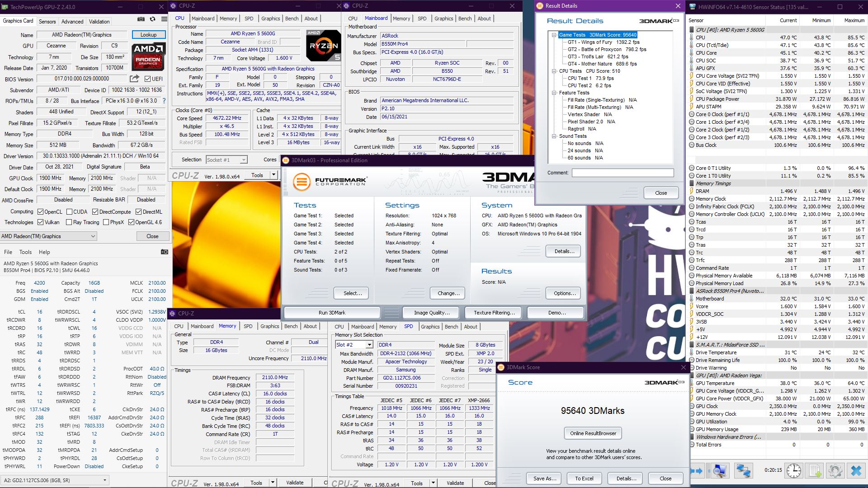This screenshot has height=488, width=868.
Task: Click Run 3DMark button
Action: click(332, 313)
